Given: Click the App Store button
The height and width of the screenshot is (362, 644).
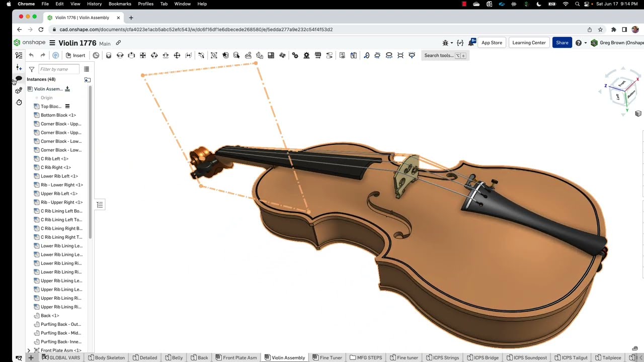Looking at the screenshot, I should pos(492,43).
